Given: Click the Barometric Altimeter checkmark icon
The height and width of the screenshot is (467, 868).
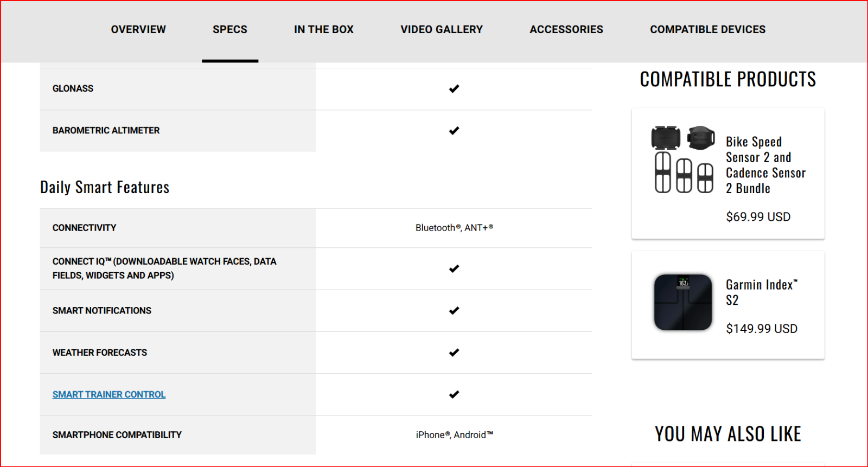Looking at the screenshot, I should point(454,131).
